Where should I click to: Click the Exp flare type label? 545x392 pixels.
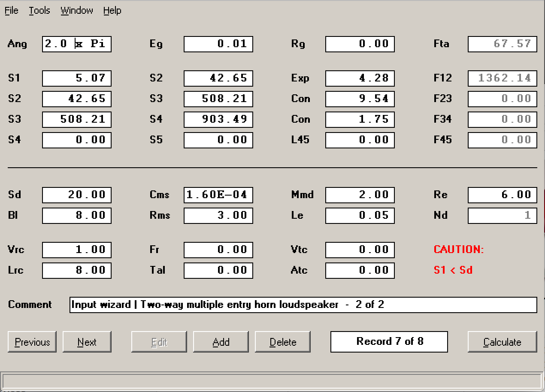point(300,78)
